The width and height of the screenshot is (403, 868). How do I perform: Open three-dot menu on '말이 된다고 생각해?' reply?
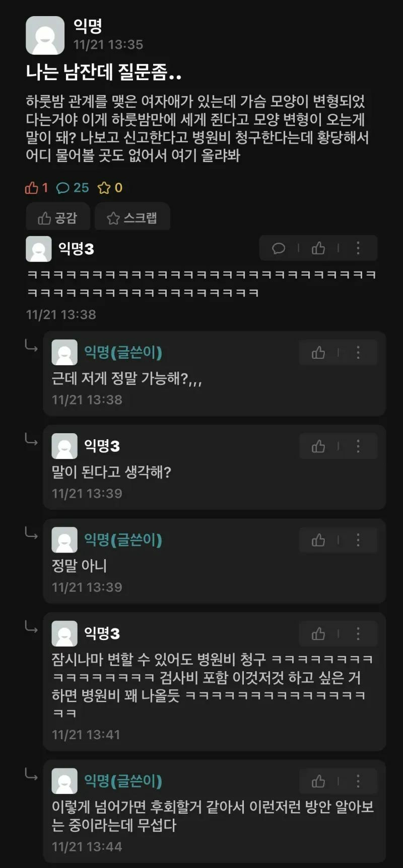coord(358,446)
